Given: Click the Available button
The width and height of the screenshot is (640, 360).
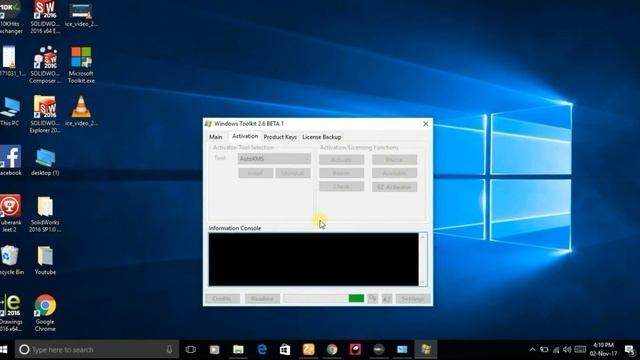Looking at the screenshot, I should pyautogui.click(x=394, y=173).
